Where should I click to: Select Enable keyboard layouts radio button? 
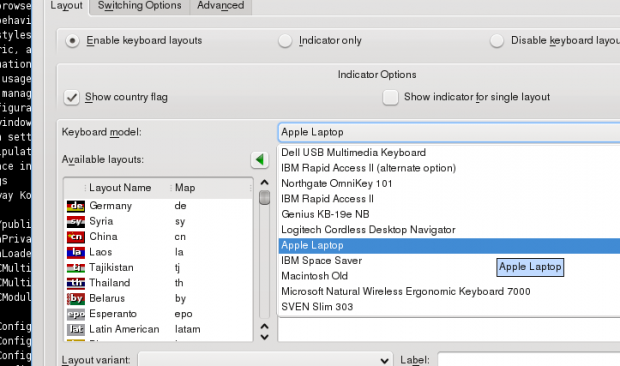pyautogui.click(x=72, y=41)
